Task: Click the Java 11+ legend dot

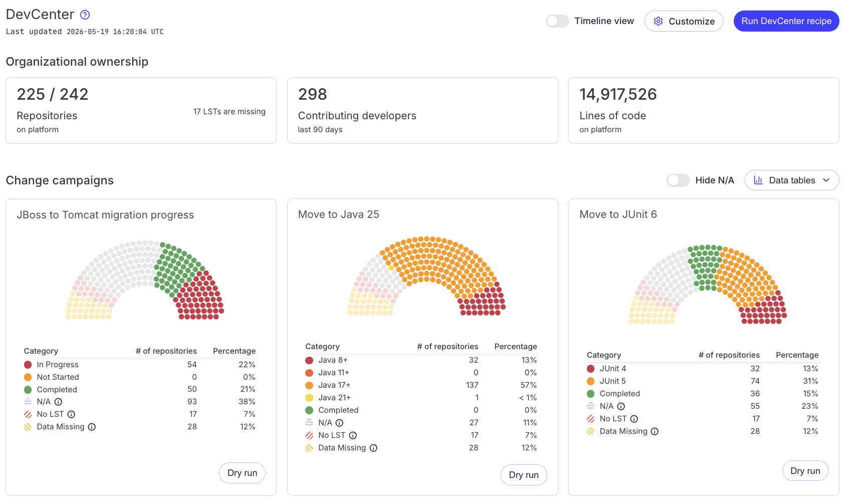Action: click(309, 373)
